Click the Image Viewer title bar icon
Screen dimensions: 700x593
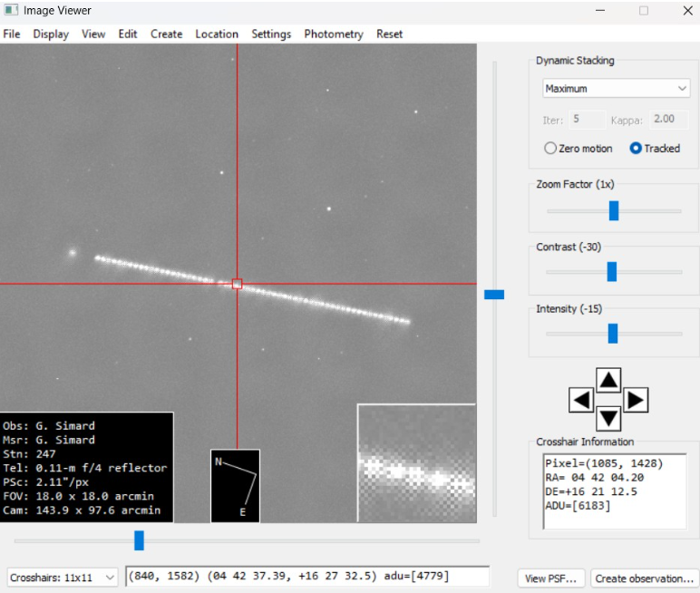11,11
